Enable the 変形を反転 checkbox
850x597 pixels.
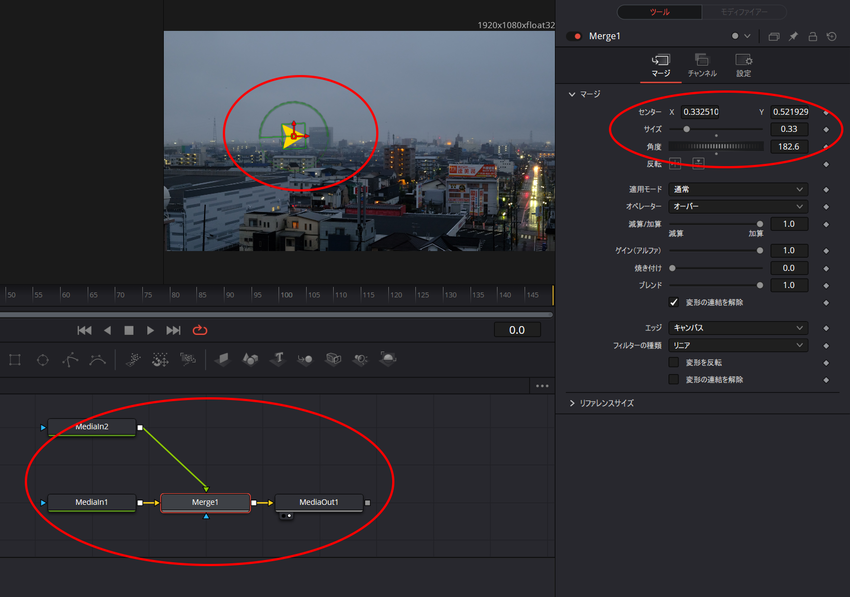coord(674,362)
